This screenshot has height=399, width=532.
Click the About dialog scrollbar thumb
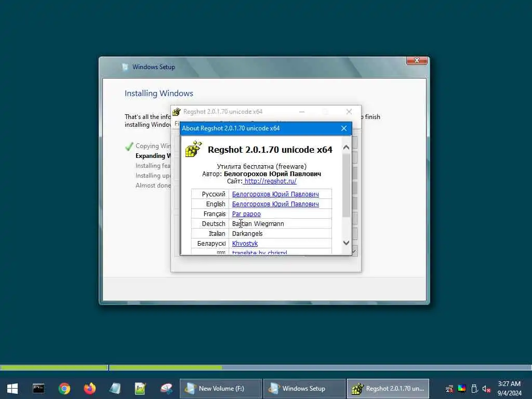(x=346, y=185)
